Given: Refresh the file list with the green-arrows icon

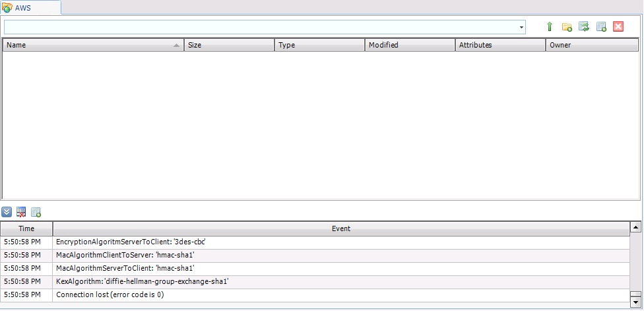Looking at the screenshot, I should pyautogui.click(x=583, y=27).
